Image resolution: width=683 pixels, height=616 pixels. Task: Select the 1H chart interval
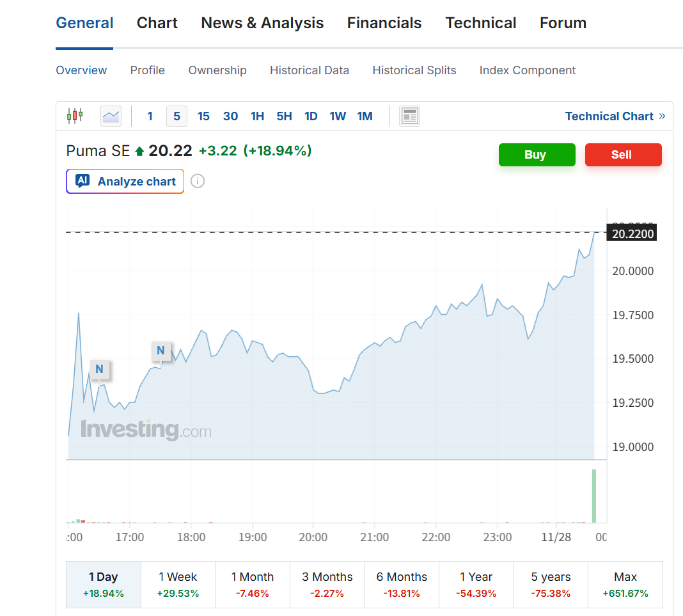[257, 116]
